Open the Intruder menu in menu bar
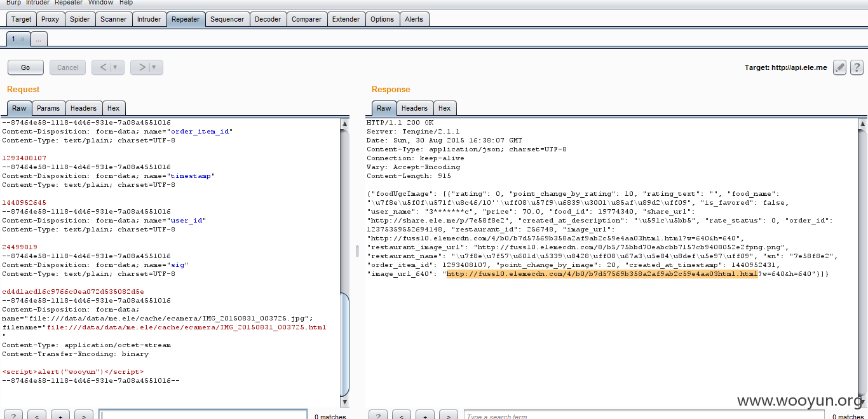Screen dimensions: 868x419 pyautogui.click(x=37, y=3)
